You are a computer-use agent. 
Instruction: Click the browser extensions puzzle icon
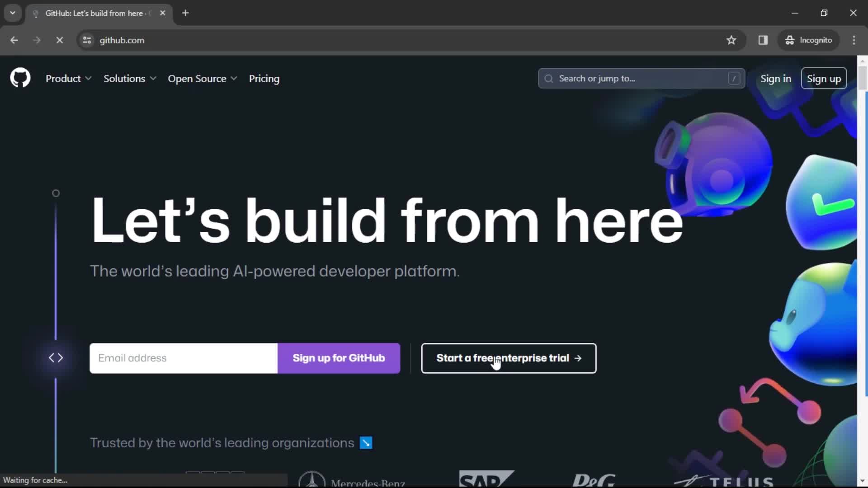coord(763,40)
